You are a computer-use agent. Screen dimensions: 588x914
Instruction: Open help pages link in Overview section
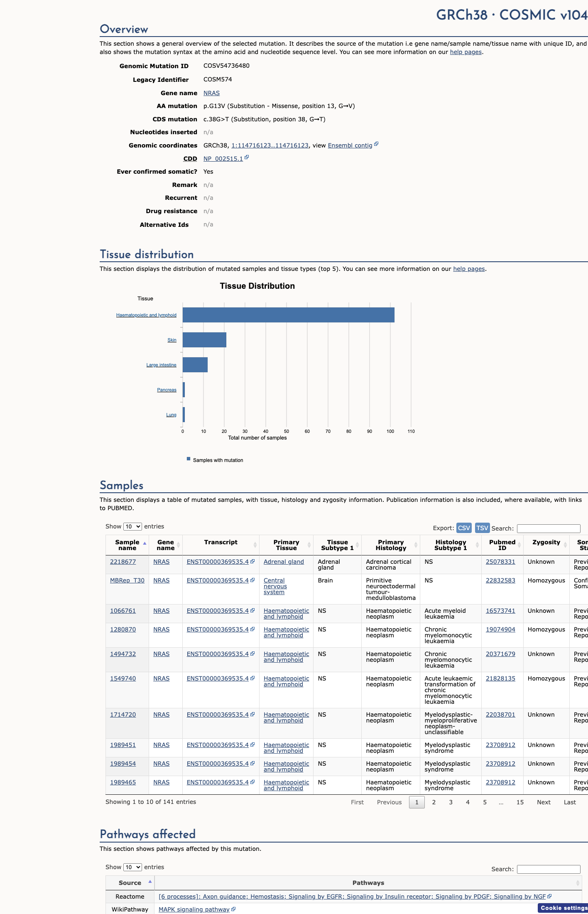point(466,52)
